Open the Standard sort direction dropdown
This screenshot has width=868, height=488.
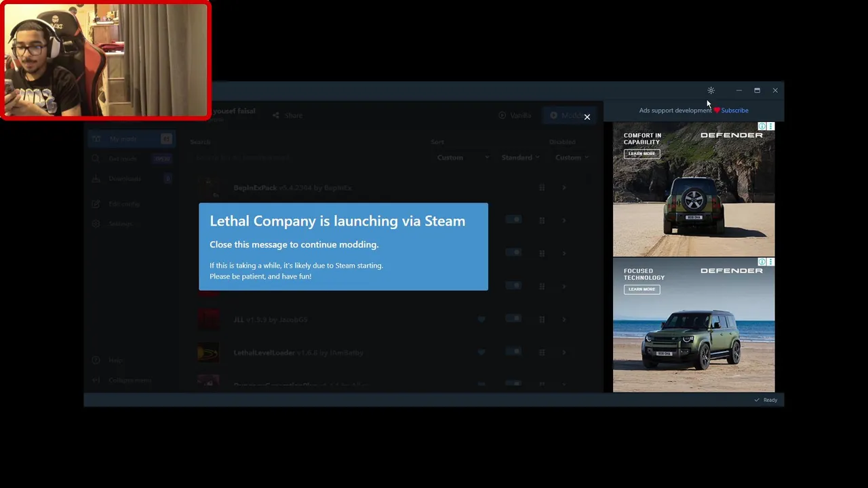(520, 157)
